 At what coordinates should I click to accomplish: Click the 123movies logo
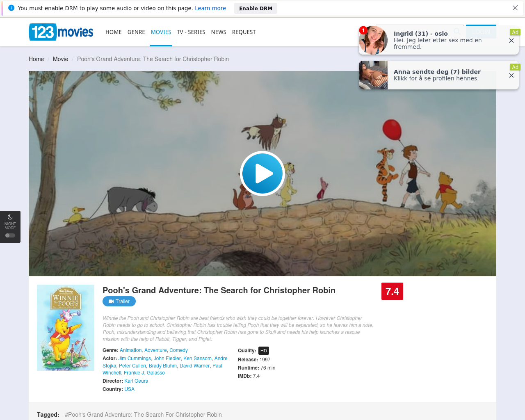(61, 32)
